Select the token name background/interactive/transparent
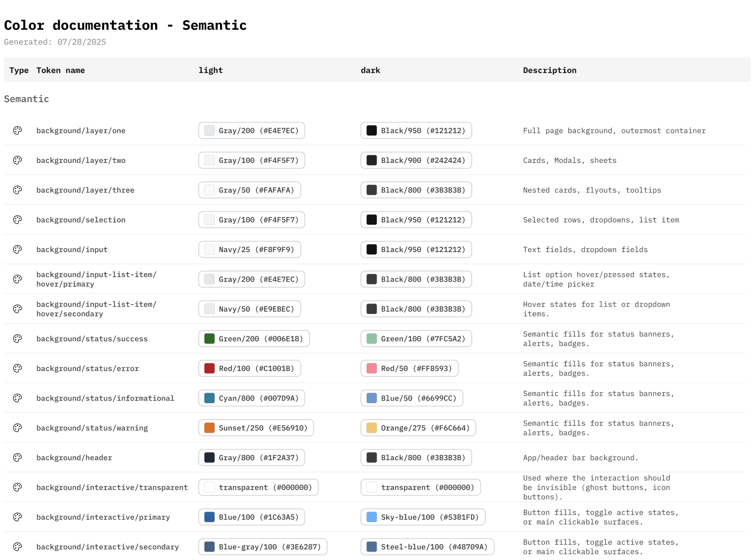This screenshot has width=754, height=560. click(x=112, y=487)
